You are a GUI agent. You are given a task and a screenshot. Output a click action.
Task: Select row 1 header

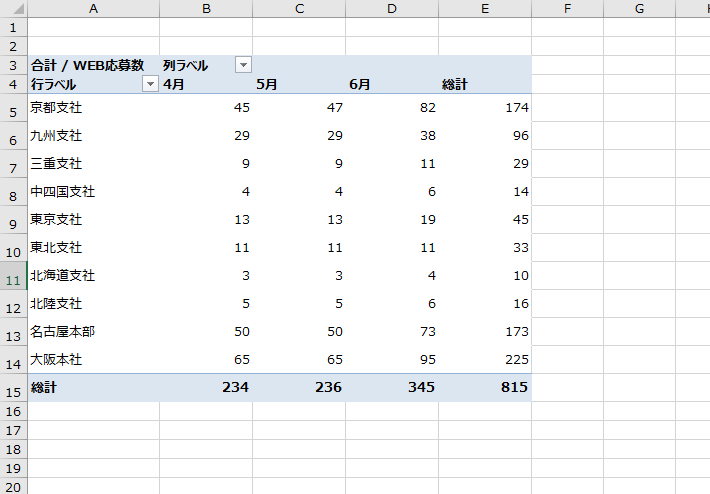[13, 28]
